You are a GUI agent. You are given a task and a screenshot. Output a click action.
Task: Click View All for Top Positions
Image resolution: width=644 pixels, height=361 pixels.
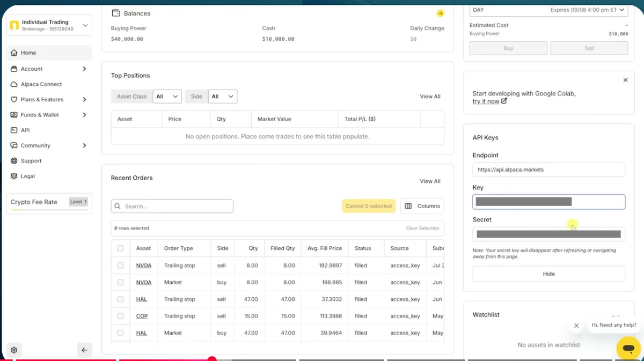pyautogui.click(x=430, y=97)
